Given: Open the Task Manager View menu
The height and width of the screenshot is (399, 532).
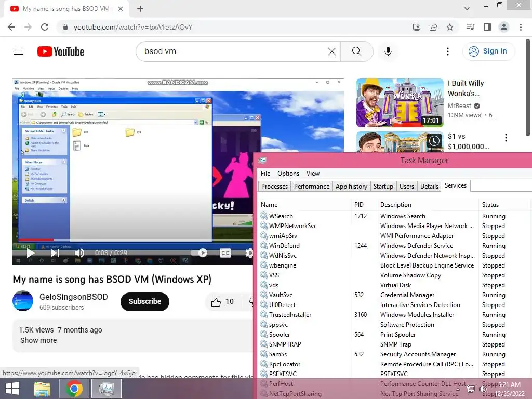Looking at the screenshot, I should pos(313,174).
